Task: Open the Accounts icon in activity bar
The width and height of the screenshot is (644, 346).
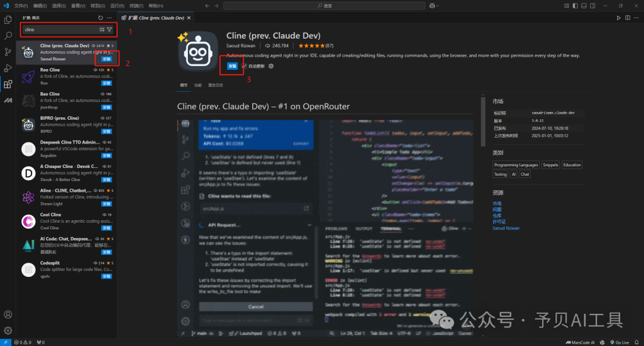Action: [x=8, y=314]
